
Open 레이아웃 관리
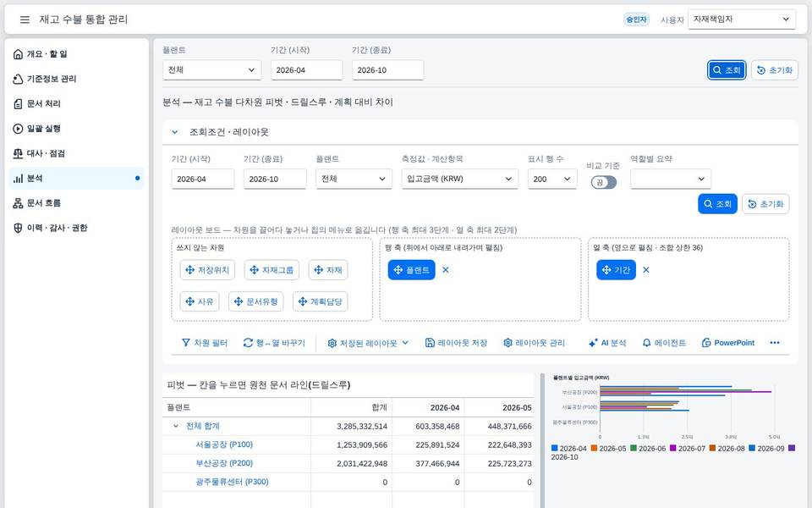[534, 343]
